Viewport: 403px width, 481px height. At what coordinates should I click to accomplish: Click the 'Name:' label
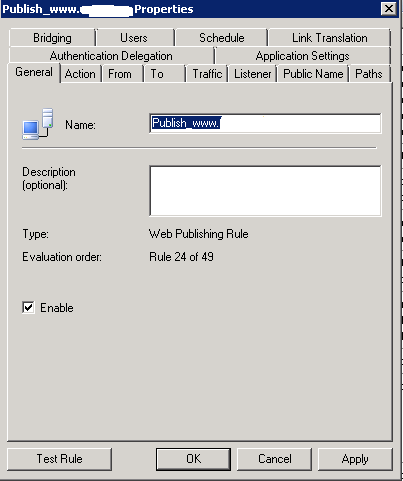[x=80, y=125]
